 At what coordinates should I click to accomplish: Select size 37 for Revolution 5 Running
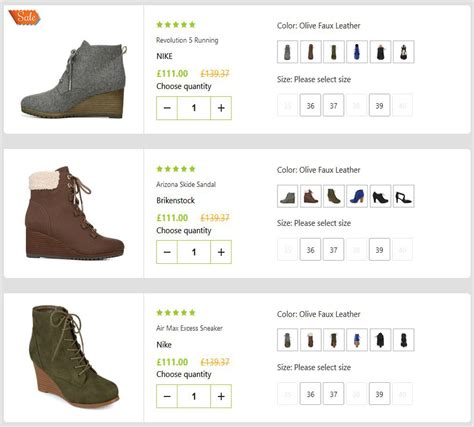pyautogui.click(x=333, y=106)
